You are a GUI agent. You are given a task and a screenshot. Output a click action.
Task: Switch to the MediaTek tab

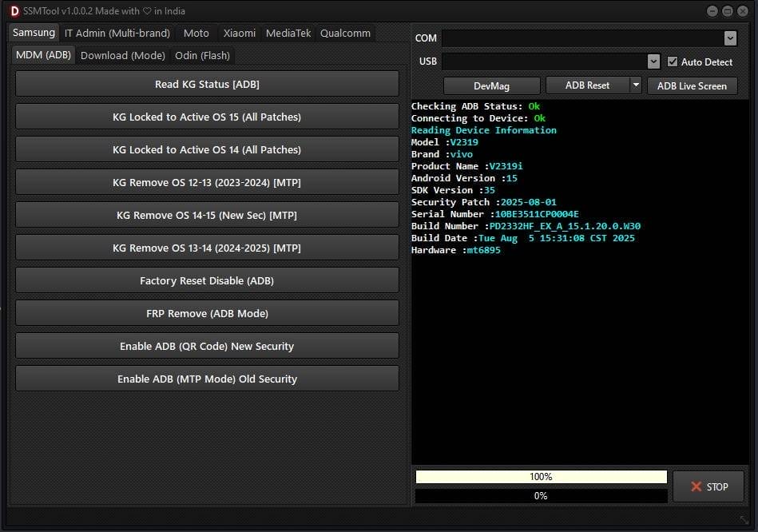pyautogui.click(x=288, y=34)
